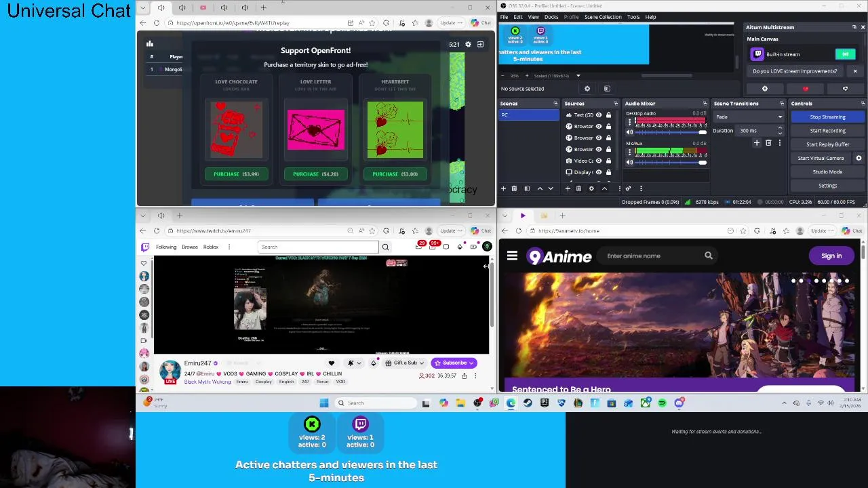Click 9Anime search magnifier icon
This screenshot has height=488, width=868.
pyautogui.click(x=709, y=256)
